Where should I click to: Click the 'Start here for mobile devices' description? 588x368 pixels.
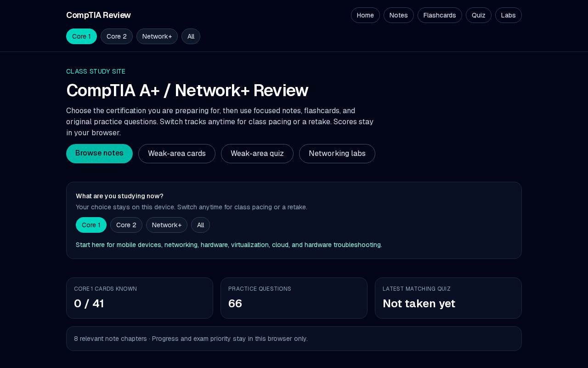(x=229, y=245)
